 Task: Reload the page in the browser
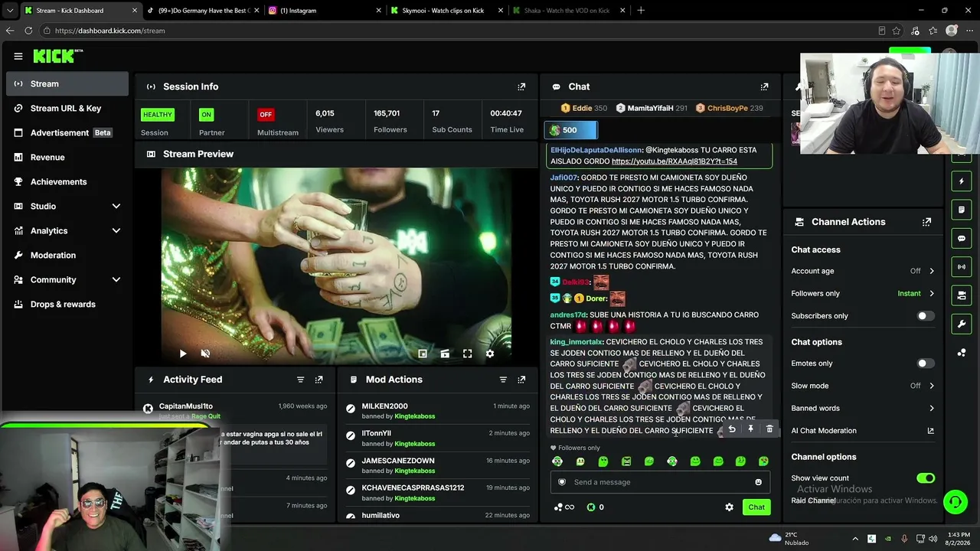pos(28,31)
